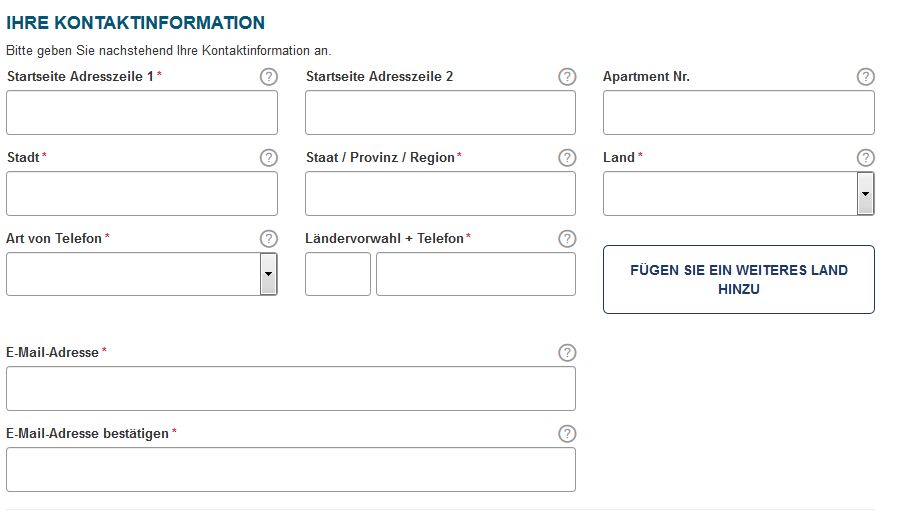The width and height of the screenshot is (910, 512).
Task: Click help icon for Startseite Adresszeile 2
Action: pos(567,77)
